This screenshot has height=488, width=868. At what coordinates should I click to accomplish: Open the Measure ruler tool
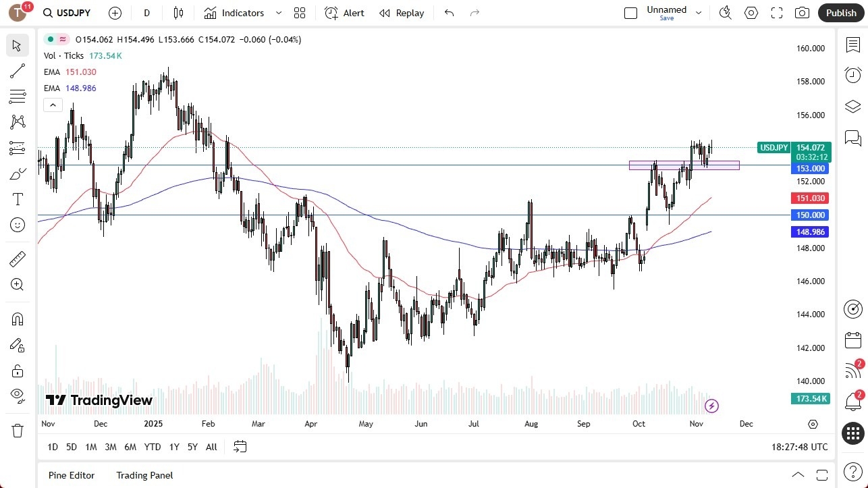[18, 259]
